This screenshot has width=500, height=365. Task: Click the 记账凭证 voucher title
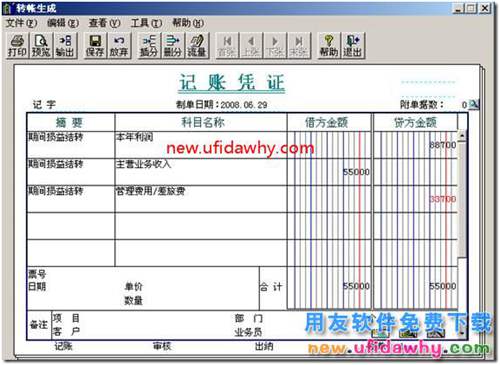point(232,82)
